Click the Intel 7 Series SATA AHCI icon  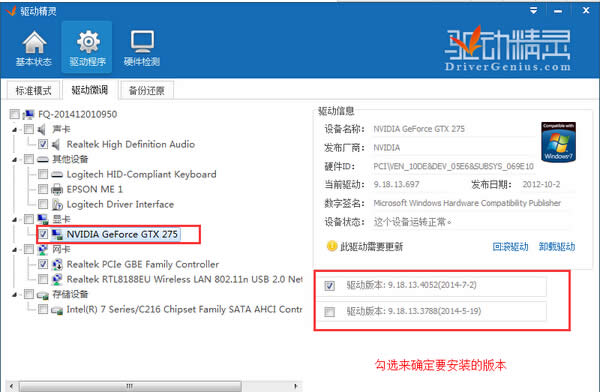57,309
